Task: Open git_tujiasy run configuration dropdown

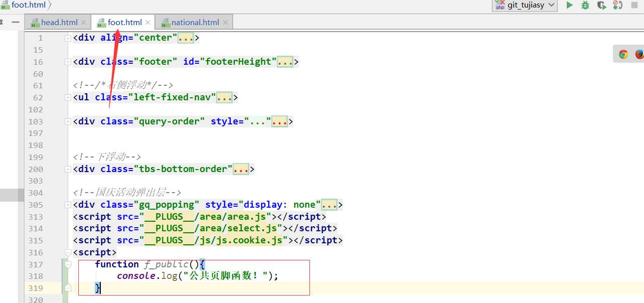Action: [x=525, y=5]
